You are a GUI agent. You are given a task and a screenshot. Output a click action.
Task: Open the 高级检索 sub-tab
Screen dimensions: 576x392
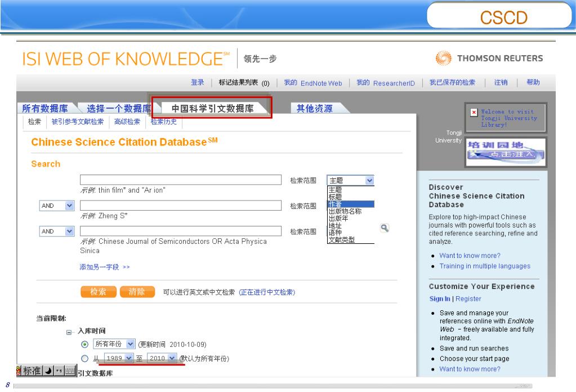point(127,122)
